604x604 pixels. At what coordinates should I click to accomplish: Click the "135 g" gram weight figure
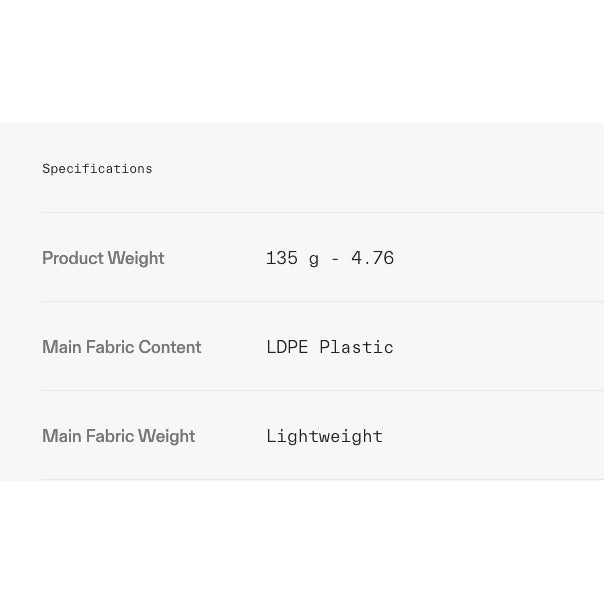[292, 258]
